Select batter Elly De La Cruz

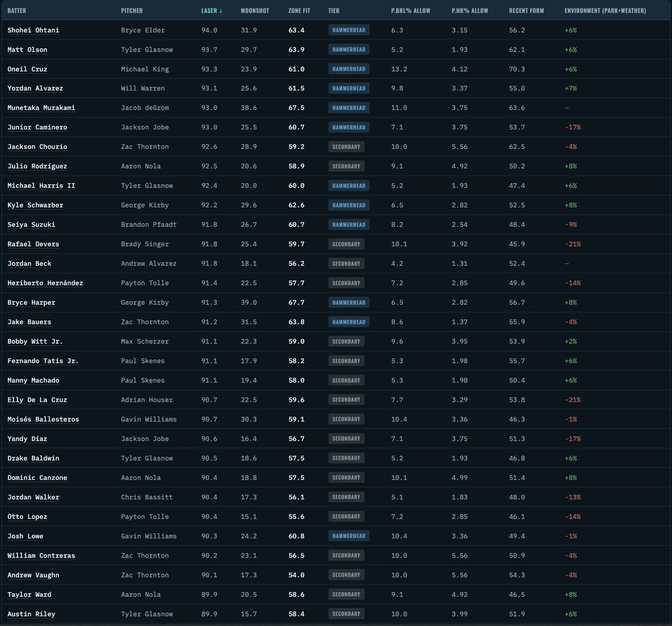pos(37,400)
